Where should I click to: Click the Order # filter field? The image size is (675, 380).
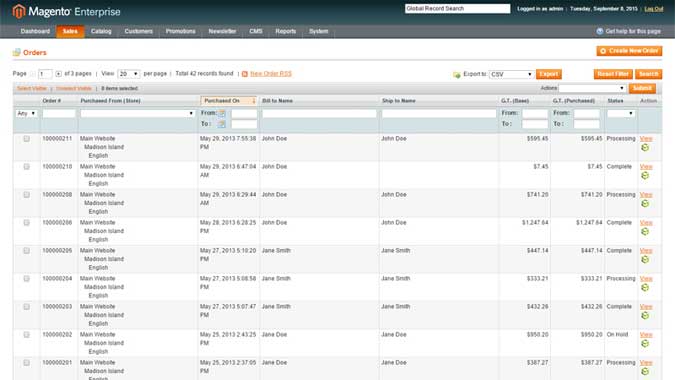59,114
